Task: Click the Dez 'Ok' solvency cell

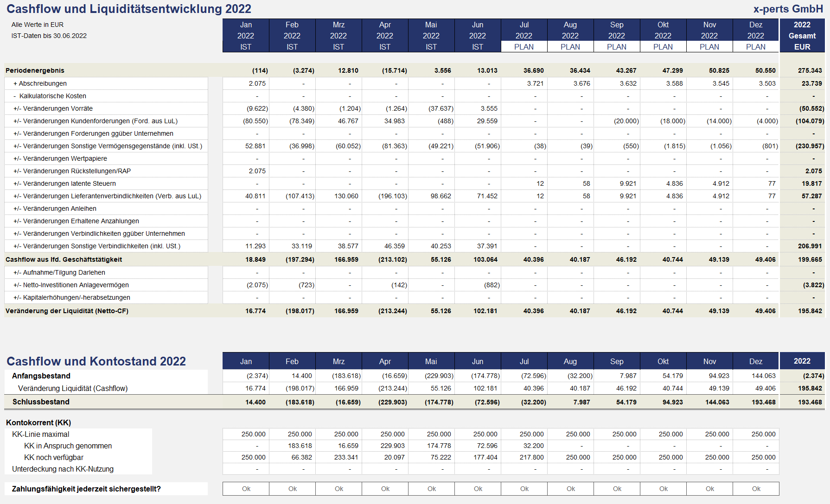Action: [x=756, y=489]
